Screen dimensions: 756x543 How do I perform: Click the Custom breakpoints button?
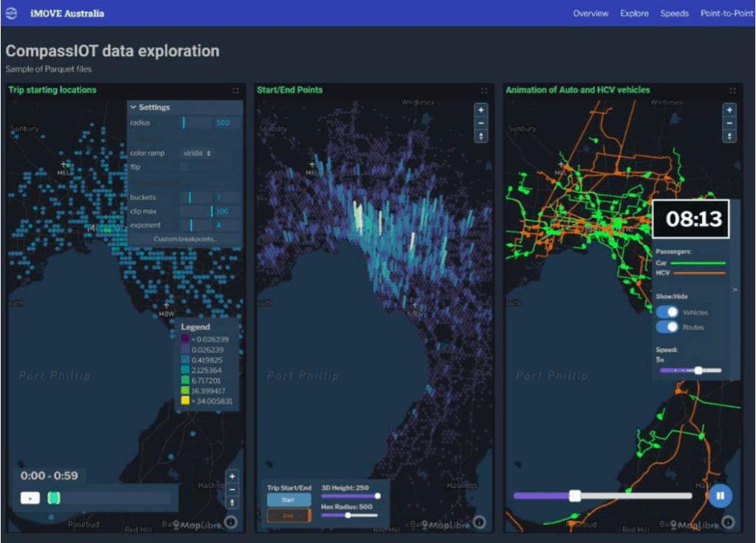click(185, 239)
